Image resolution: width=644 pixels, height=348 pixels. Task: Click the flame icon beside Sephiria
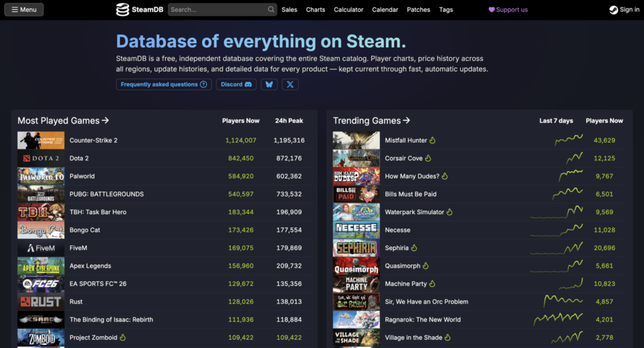pos(414,248)
